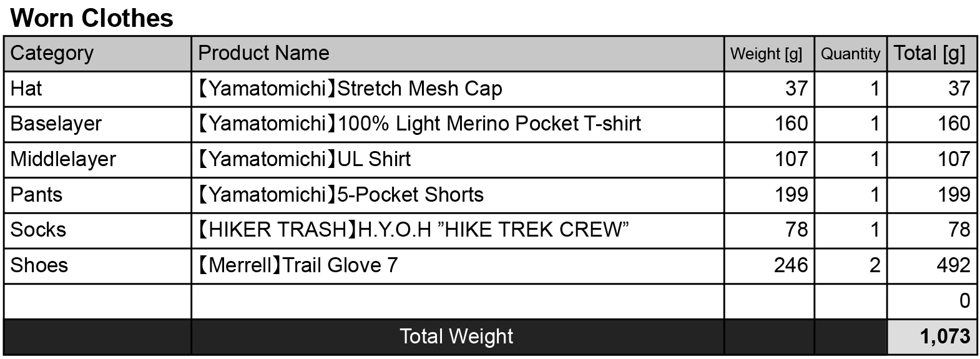980x359 pixels.
Task: Click the Quantity column header
Action: coord(850,54)
